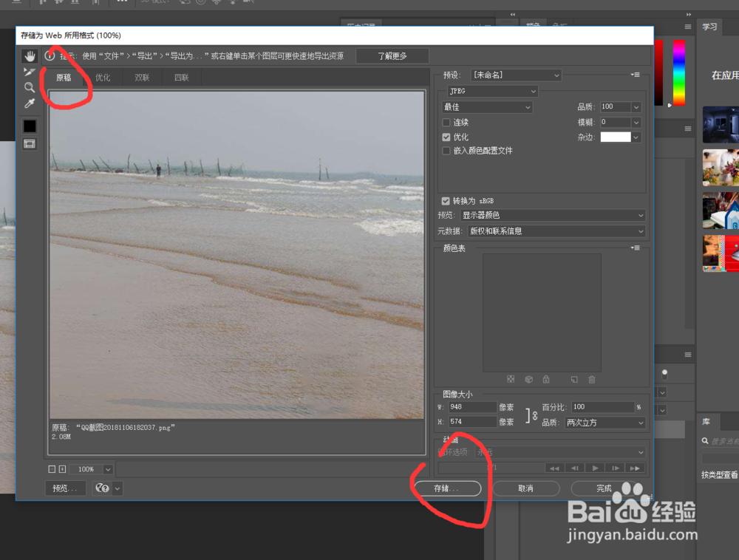
Task: Open the preset panel menu icon
Action: 634,75
